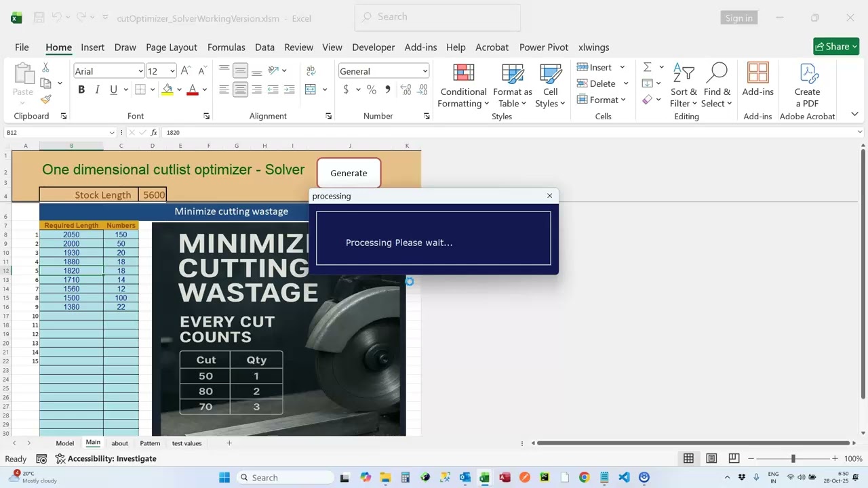Click the zoom slider handle

tap(793, 459)
